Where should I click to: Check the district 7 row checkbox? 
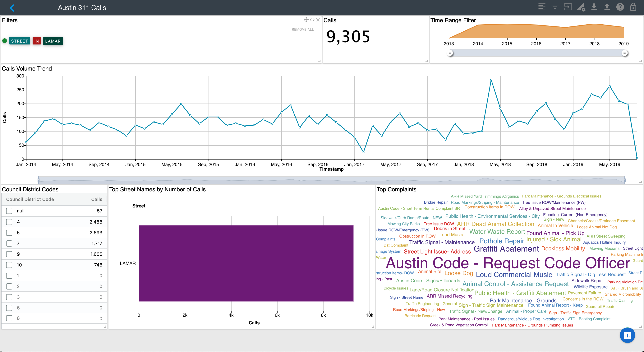click(9, 243)
